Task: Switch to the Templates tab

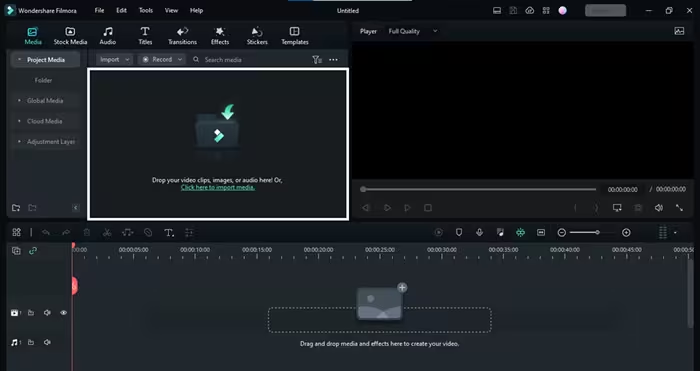Action: click(x=295, y=36)
